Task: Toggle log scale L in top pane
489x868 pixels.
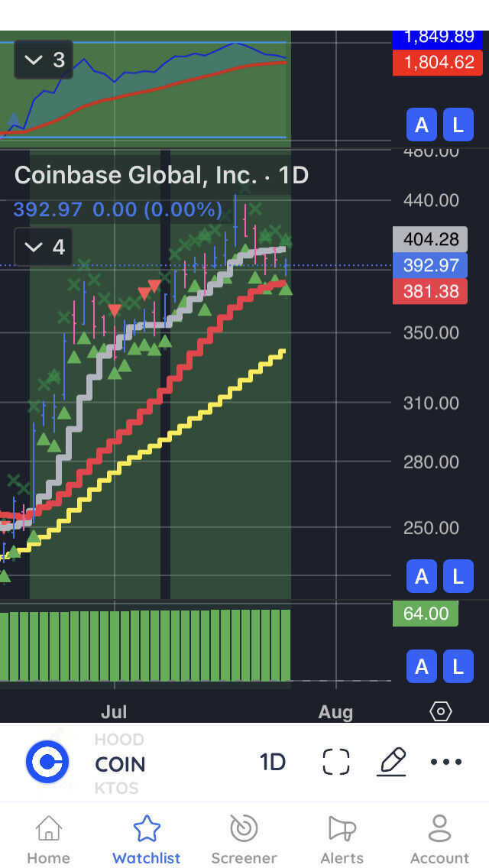Action: click(458, 125)
